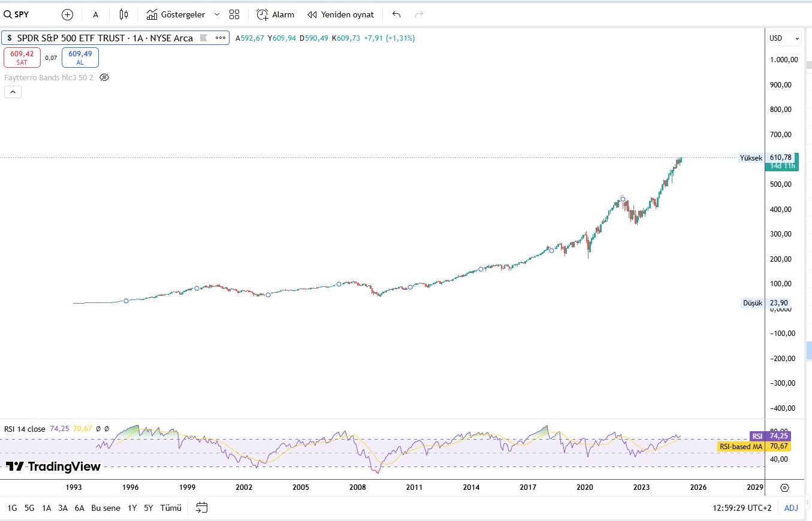The width and height of the screenshot is (812, 521).
Task: Select the RSI 14 close legend label
Action: [x=25, y=429]
